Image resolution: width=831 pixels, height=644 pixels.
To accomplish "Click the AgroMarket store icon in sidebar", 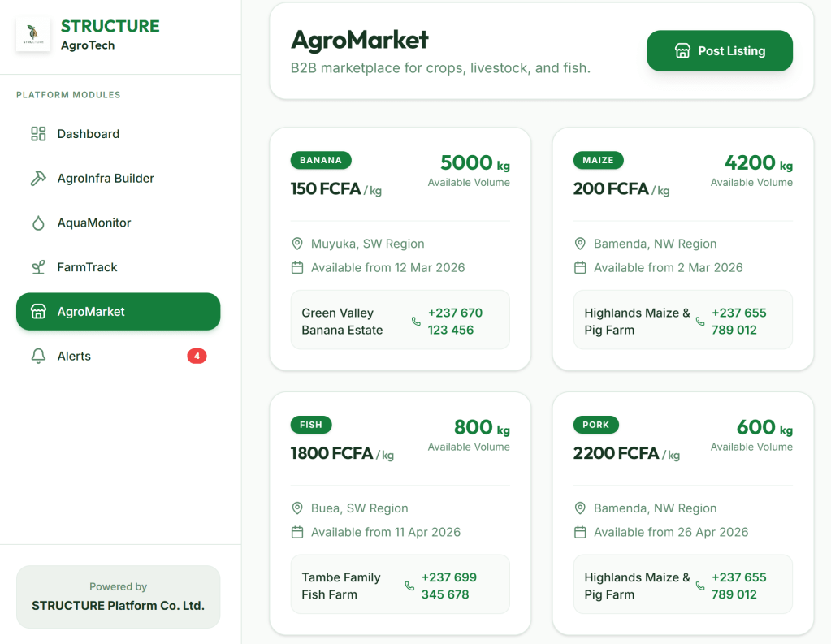I will [x=38, y=312].
